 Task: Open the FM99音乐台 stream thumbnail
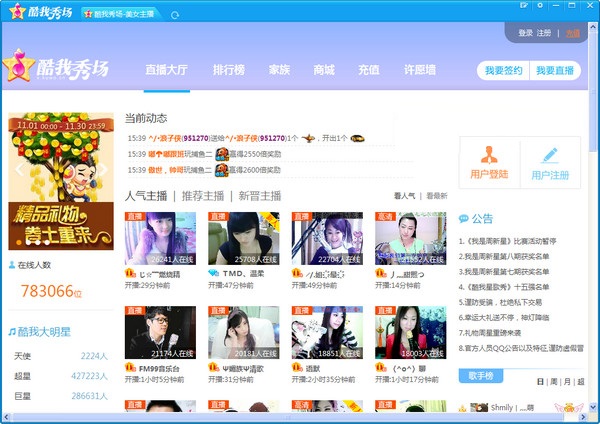160,333
